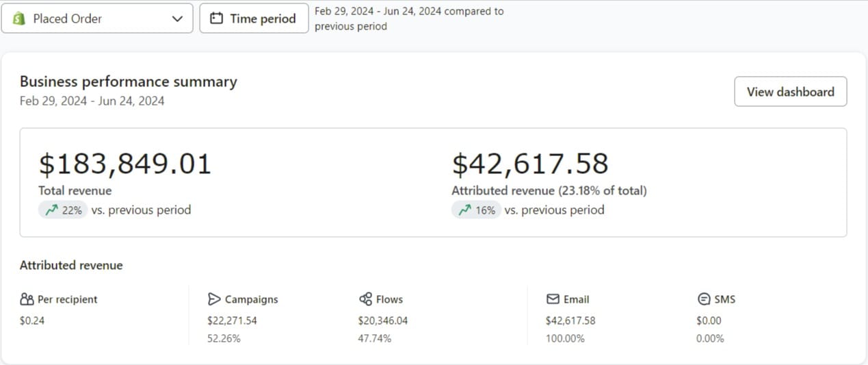Click the Campaigns paper plane icon
The width and height of the screenshot is (868, 365).
[214, 299]
